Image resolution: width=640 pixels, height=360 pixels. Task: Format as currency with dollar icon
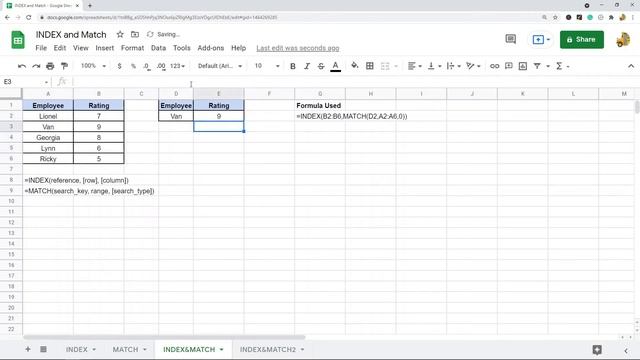pyautogui.click(x=119, y=66)
